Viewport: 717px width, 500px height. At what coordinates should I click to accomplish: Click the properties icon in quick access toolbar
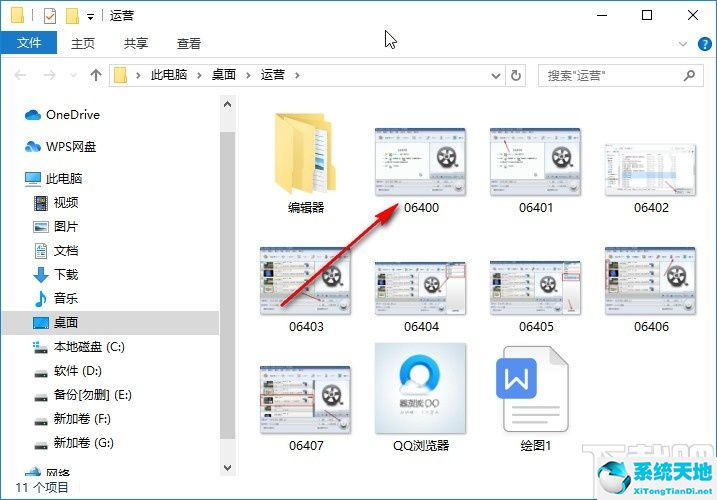[50, 16]
